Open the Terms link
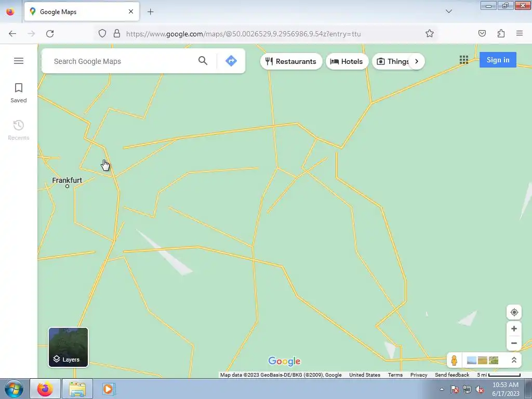This screenshot has width=532, height=399. tap(395, 375)
